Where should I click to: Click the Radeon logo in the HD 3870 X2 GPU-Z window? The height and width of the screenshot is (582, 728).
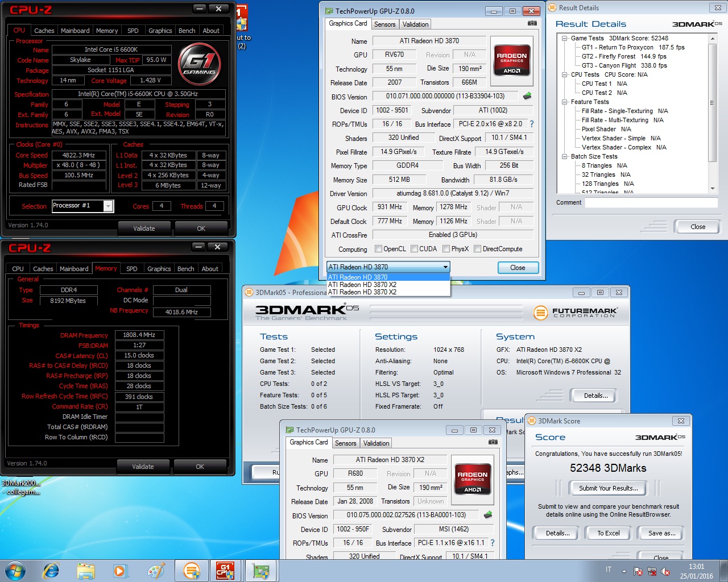(x=473, y=480)
